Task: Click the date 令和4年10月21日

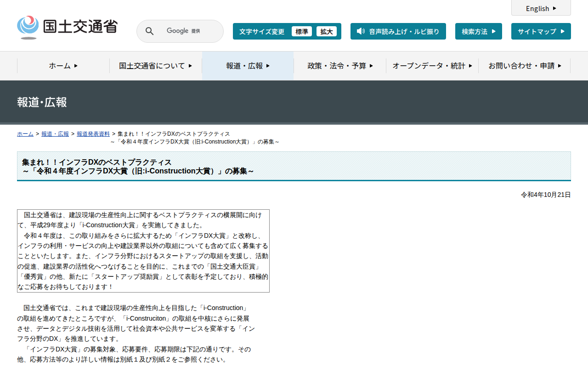Action: 546,195
